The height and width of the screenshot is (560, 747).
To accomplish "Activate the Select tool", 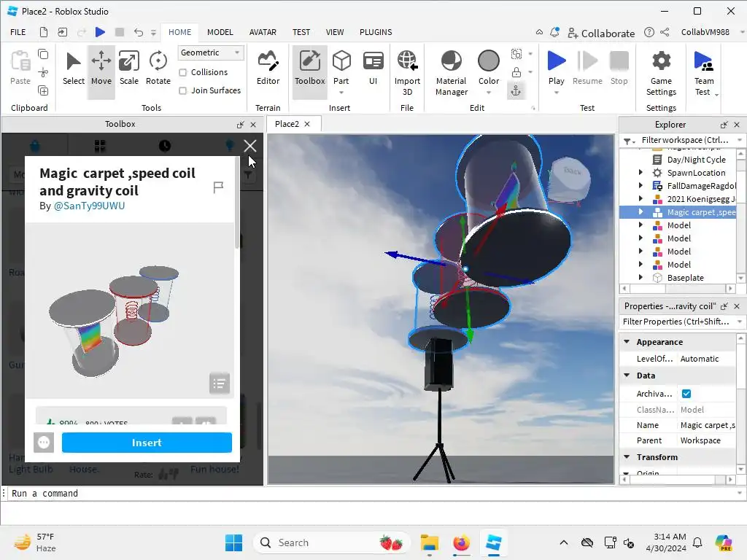I will coord(74,69).
